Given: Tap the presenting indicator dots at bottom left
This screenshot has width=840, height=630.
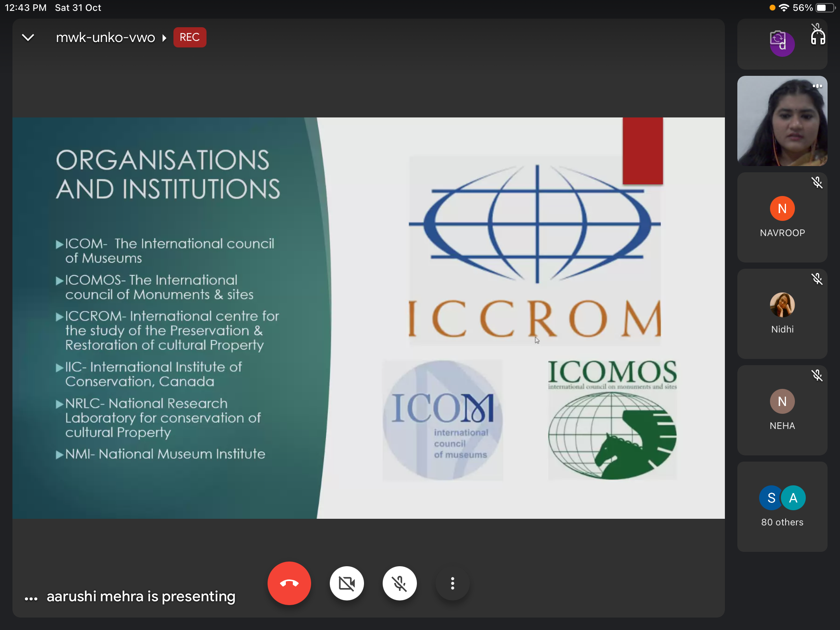Looking at the screenshot, I should [31, 599].
